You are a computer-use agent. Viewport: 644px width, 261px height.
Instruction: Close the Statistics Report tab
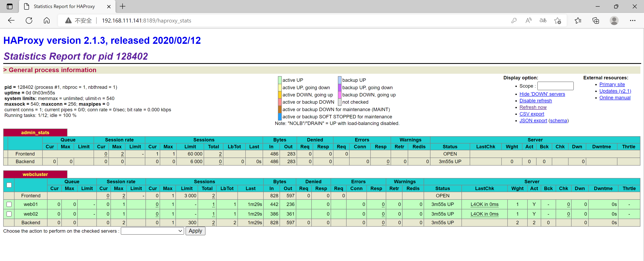click(x=109, y=7)
